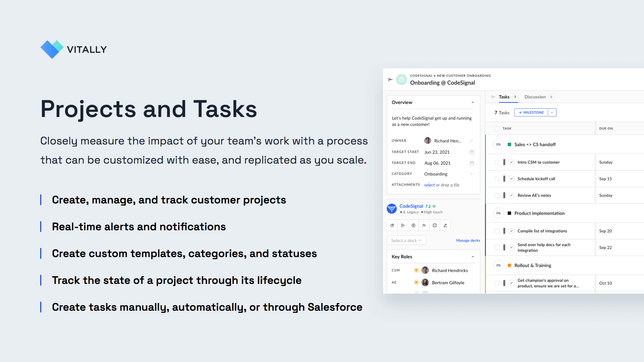
Task: Mark 'Compile list of integrations' complete with its circle checkmark
Action: (512, 231)
